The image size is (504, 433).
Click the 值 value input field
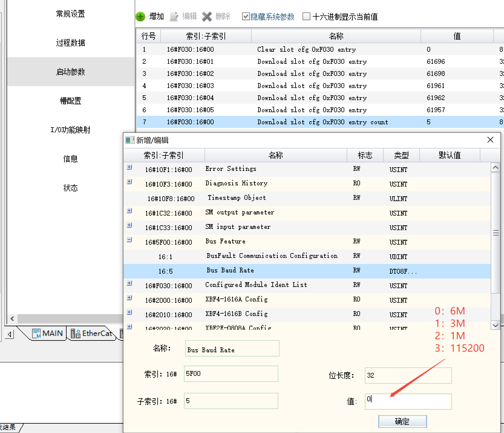pyautogui.click(x=408, y=401)
